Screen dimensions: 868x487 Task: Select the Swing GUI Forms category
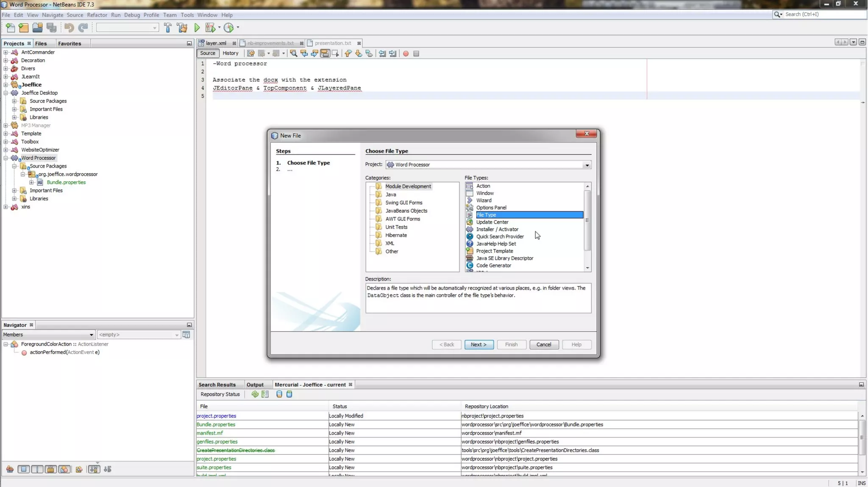click(403, 203)
